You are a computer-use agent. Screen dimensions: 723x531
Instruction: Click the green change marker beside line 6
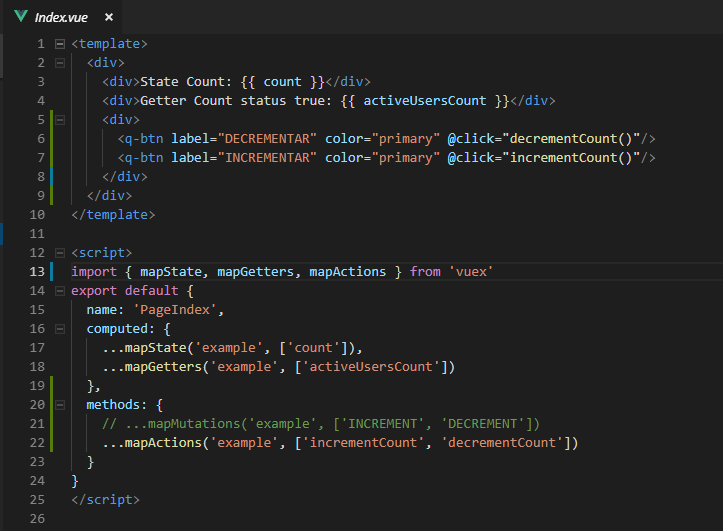click(53, 139)
